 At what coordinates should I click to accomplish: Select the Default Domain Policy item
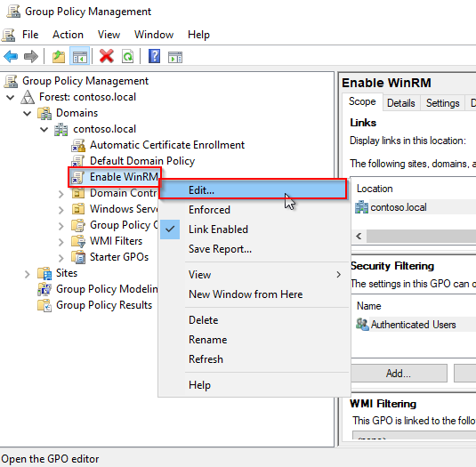142,161
